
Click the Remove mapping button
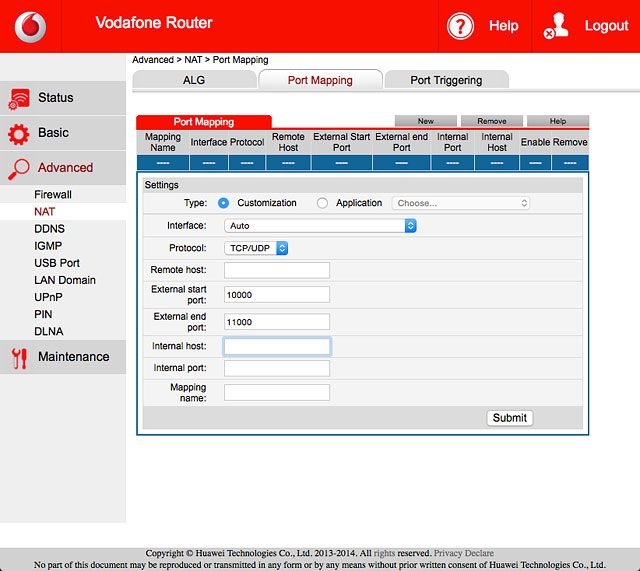[492, 121]
